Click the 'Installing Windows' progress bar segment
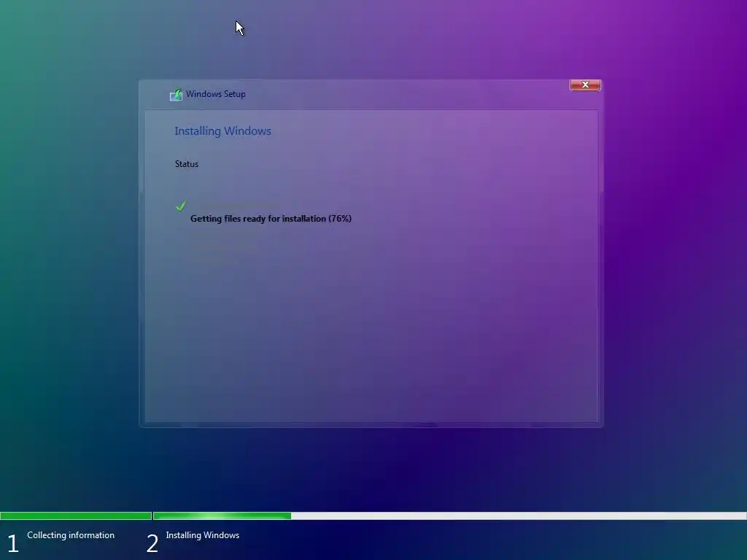This screenshot has height=560, width=747. (x=449, y=516)
